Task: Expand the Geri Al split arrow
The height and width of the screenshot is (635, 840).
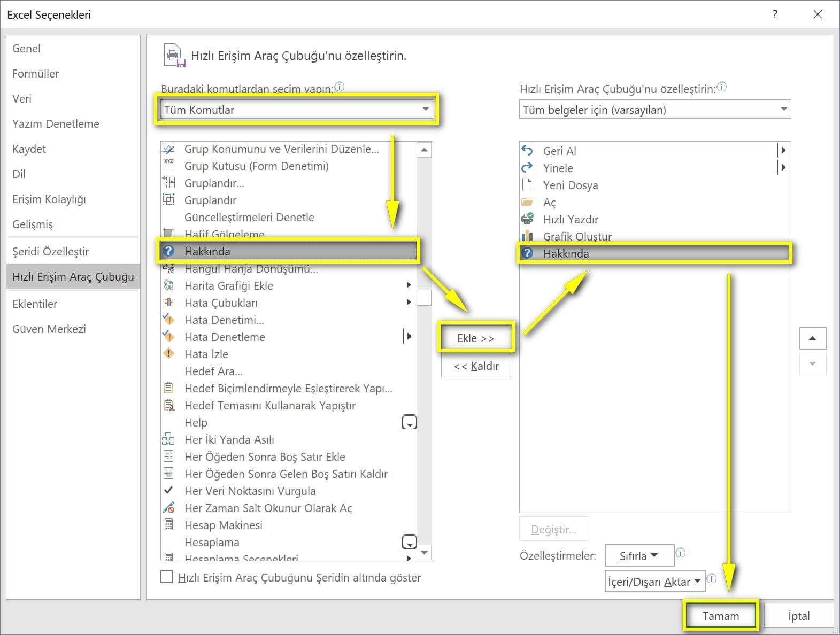Action: (x=783, y=151)
